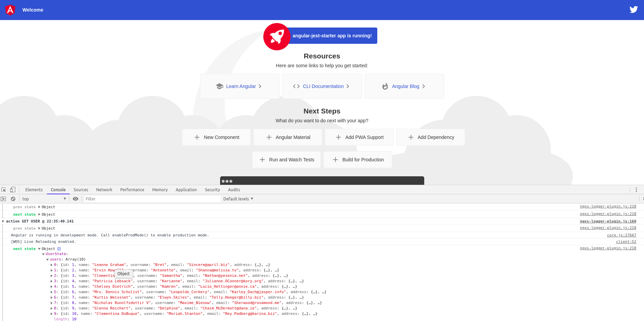This screenshot has width=644, height=321.
Task: Click the flame Angular Blog icon
Action: point(385,86)
